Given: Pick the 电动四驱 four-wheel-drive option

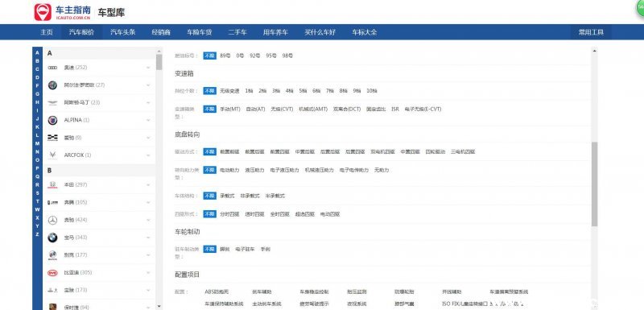Looking at the screenshot, I should point(330,214).
